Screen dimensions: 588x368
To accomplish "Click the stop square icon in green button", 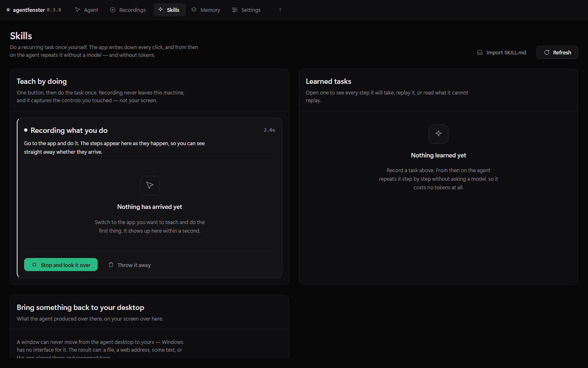I will click(x=34, y=265).
